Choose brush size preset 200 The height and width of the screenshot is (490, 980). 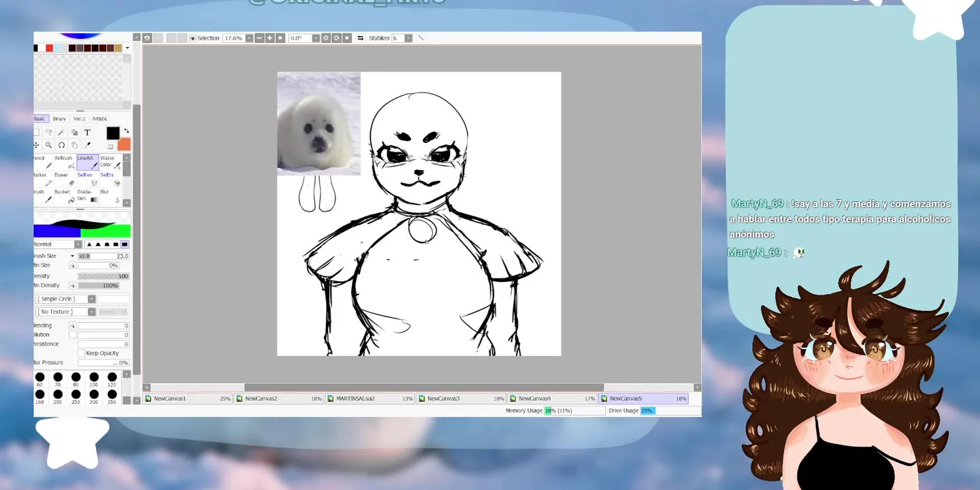coord(58,397)
